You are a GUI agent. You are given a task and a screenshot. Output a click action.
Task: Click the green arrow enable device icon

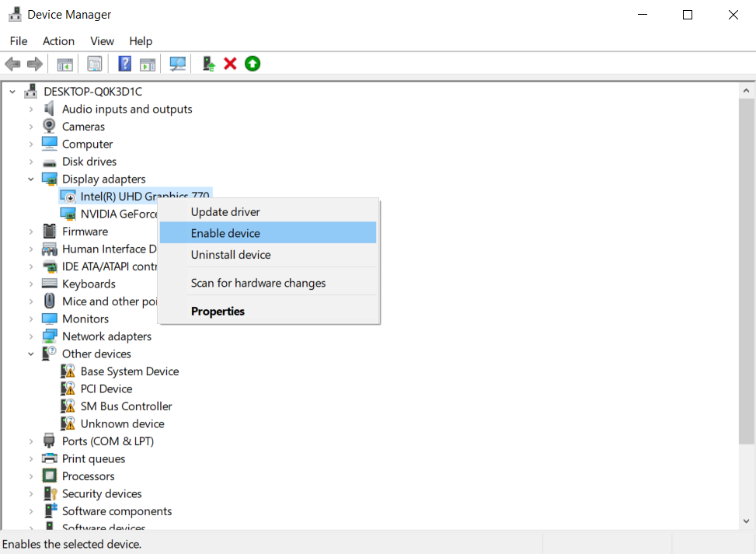[253, 64]
